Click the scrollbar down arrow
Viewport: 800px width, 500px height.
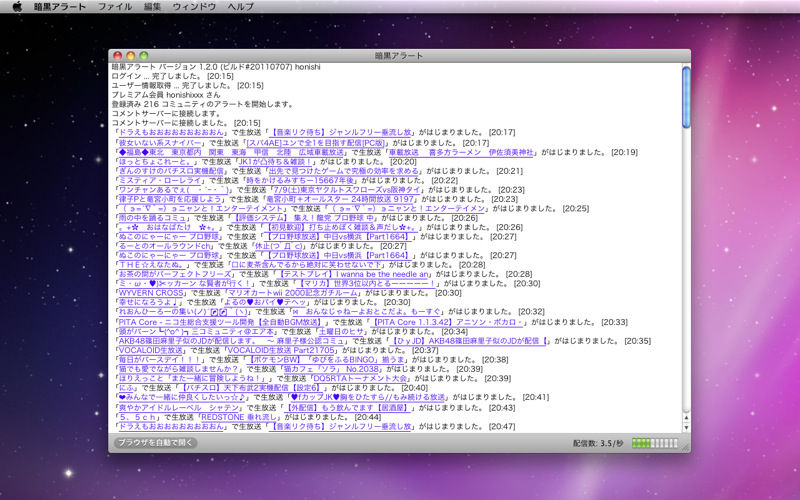686,428
